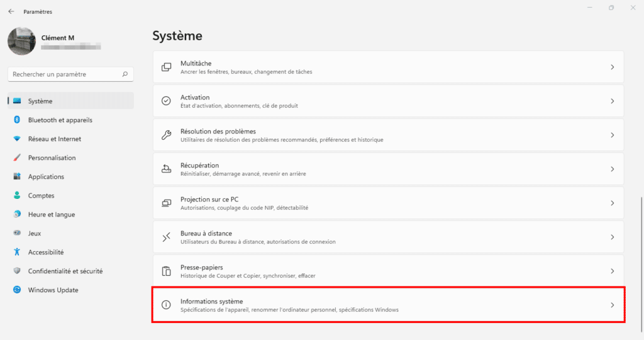Screen dimensions: 644x340
Task: Click the Récupération icon
Action: (167, 169)
